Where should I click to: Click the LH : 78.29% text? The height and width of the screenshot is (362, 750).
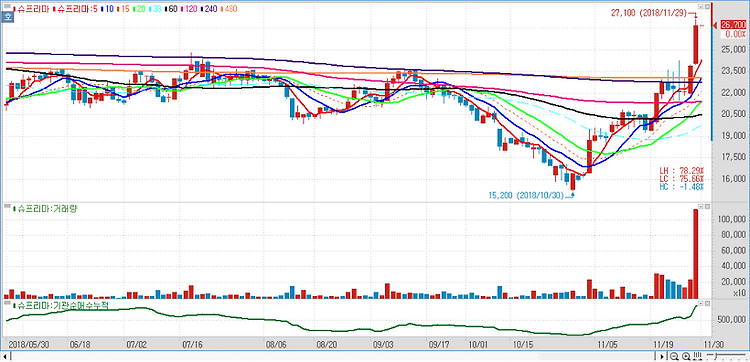click(683, 170)
